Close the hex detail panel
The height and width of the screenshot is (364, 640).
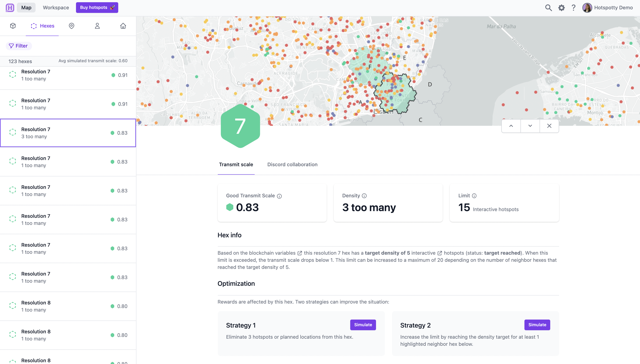[x=549, y=126]
